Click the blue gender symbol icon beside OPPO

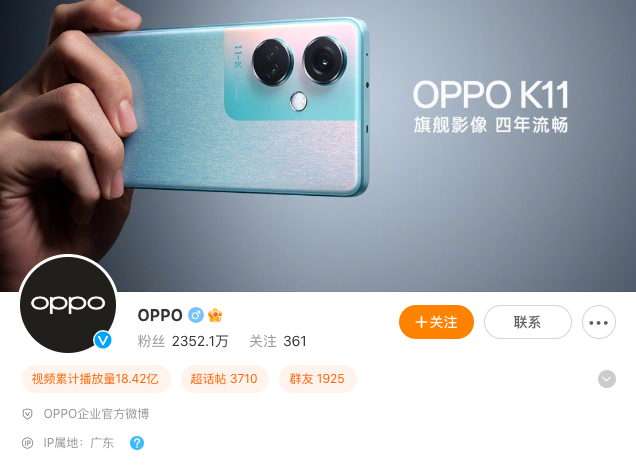click(x=196, y=315)
